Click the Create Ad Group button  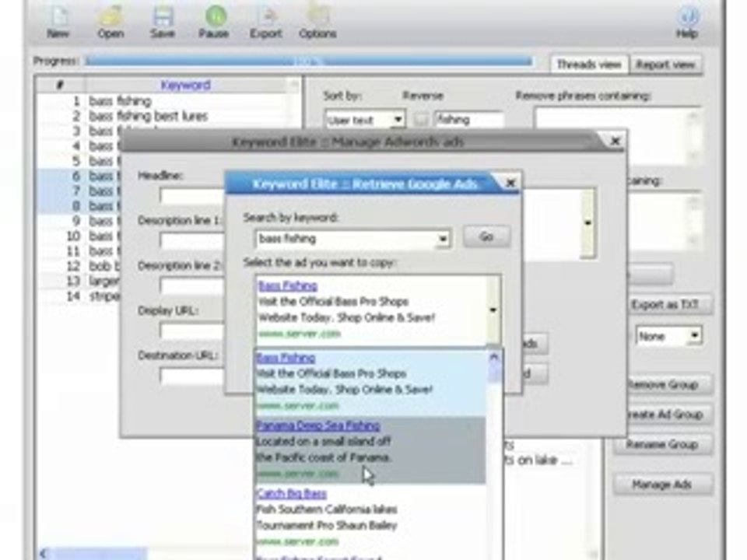(669, 415)
